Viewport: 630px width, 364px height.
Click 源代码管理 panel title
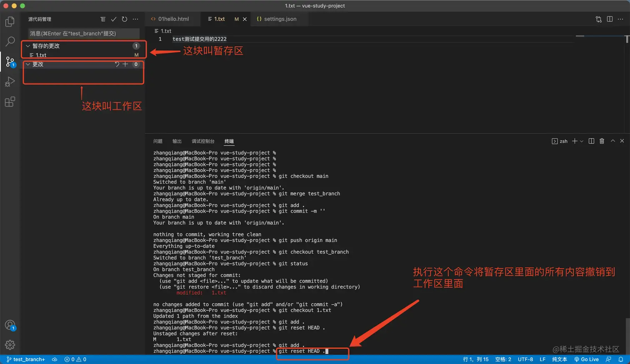tap(40, 19)
